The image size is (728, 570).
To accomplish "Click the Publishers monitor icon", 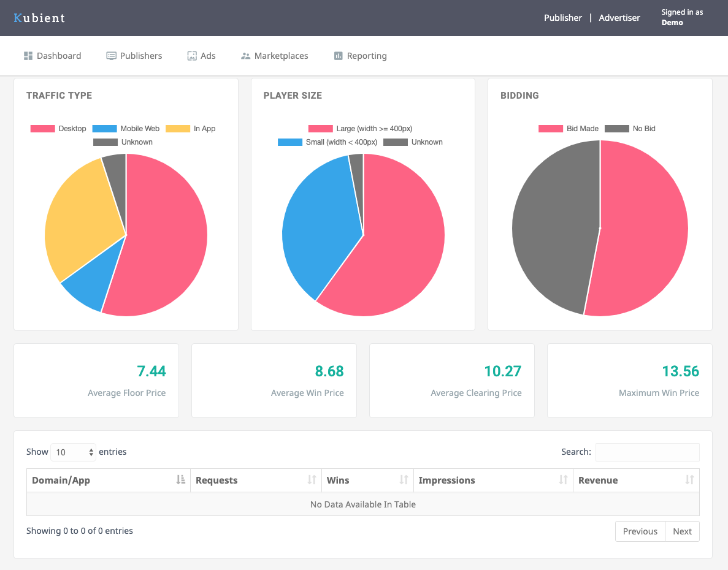I will (111, 56).
